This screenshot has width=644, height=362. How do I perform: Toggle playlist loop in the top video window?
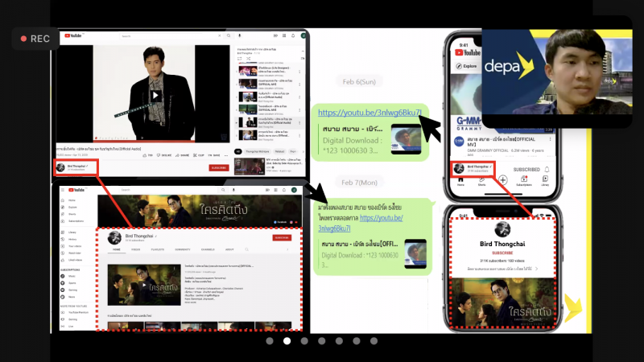pyautogui.click(x=239, y=59)
